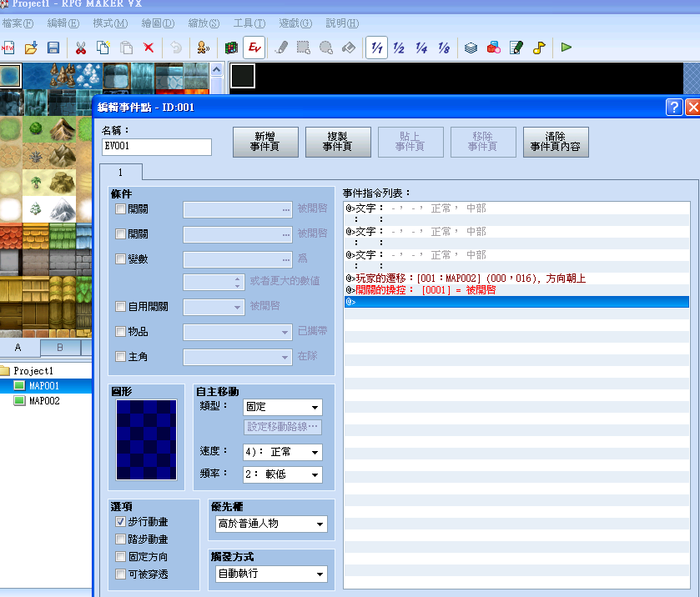
Task: Uncheck the 步行動畫 option
Action: (120, 521)
